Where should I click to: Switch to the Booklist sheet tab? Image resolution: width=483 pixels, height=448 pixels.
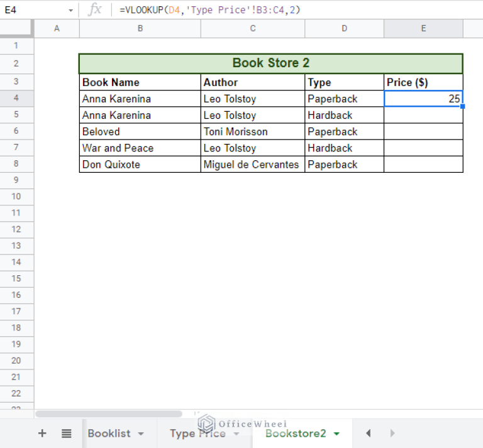[109, 433]
